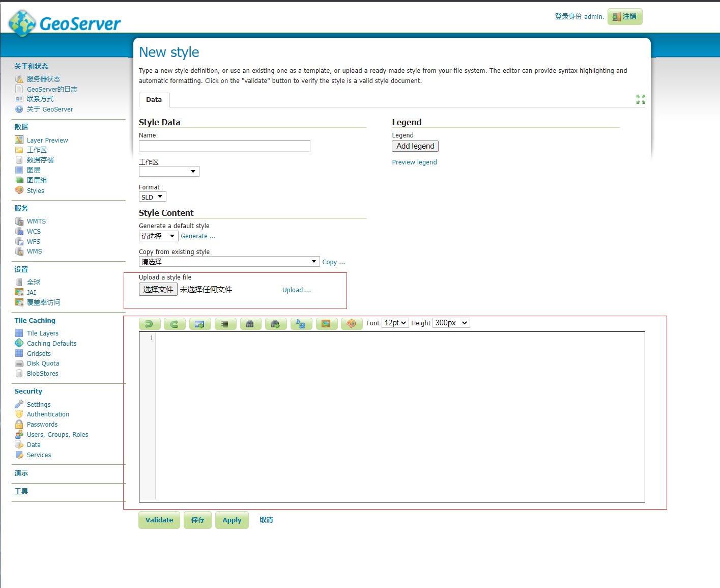
Task: Click the Preview legend link
Action: point(414,162)
